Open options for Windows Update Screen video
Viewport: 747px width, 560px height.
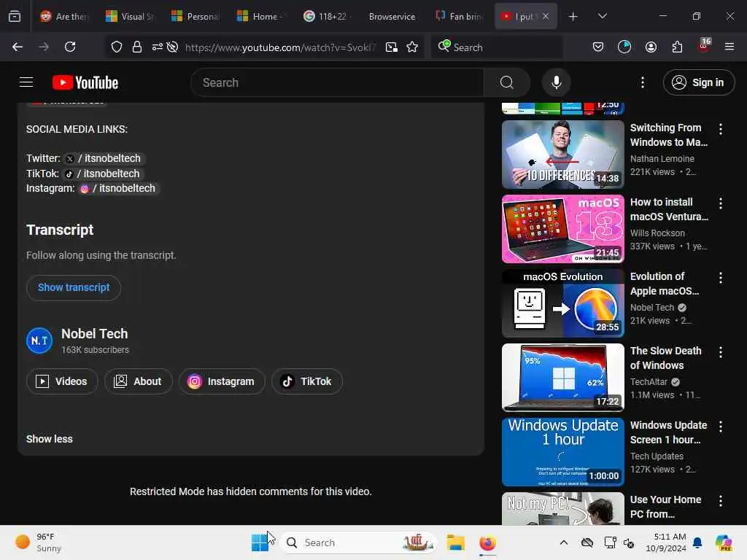pyautogui.click(x=720, y=427)
